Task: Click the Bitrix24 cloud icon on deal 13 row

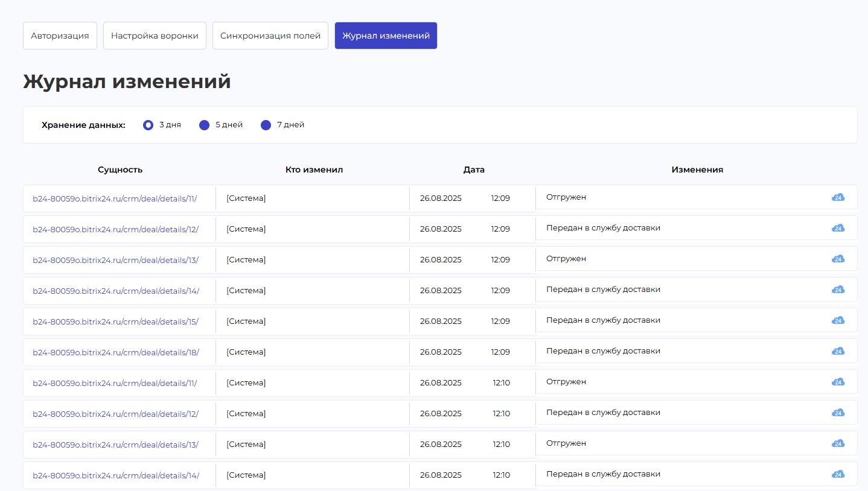Action: (x=838, y=258)
